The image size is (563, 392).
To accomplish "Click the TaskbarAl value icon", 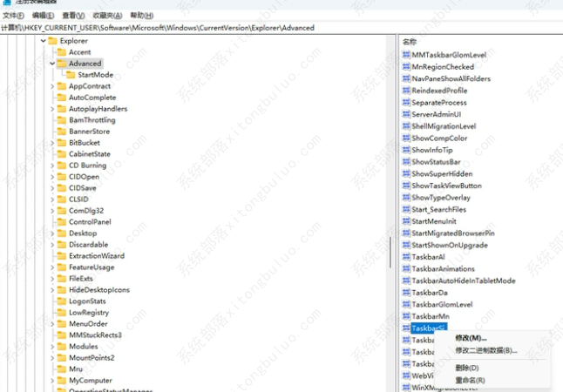I will click(x=406, y=257).
